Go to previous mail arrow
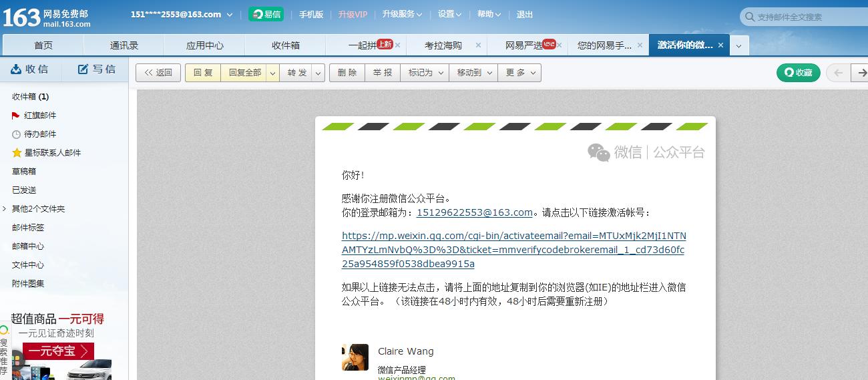This screenshot has width=868, height=380. tap(839, 73)
